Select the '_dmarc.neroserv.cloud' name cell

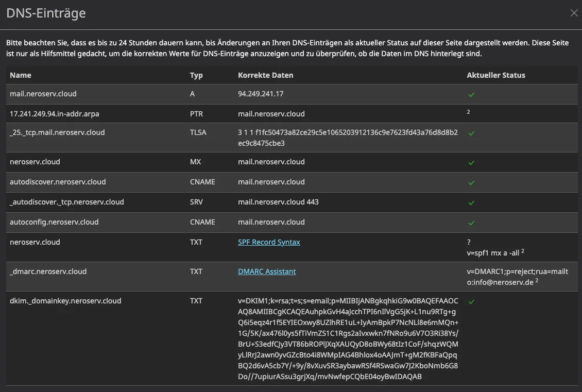pyautogui.click(x=48, y=271)
